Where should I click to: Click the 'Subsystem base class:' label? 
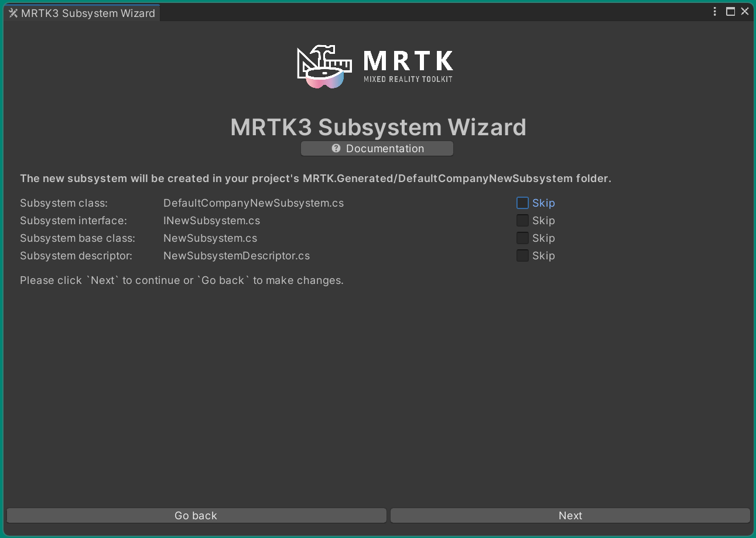click(x=77, y=238)
